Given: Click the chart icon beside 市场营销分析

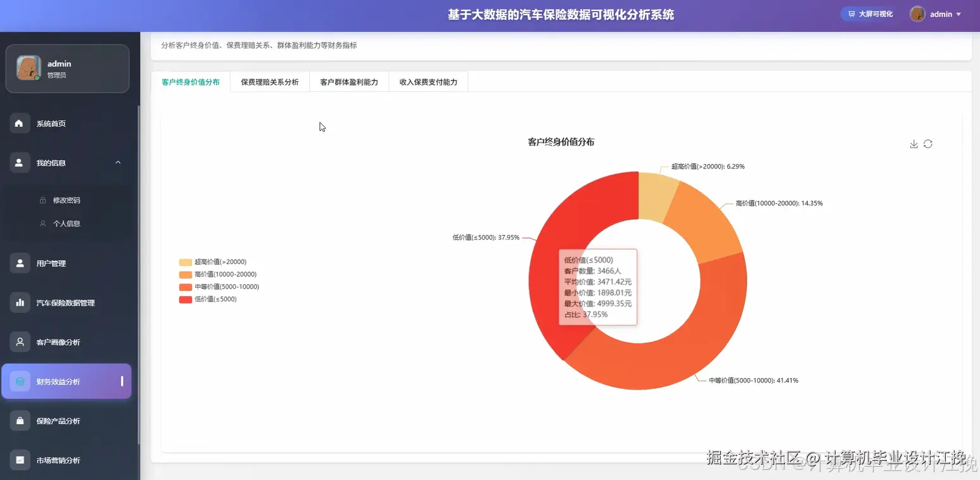Looking at the screenshot, I should tap(20, 460).
